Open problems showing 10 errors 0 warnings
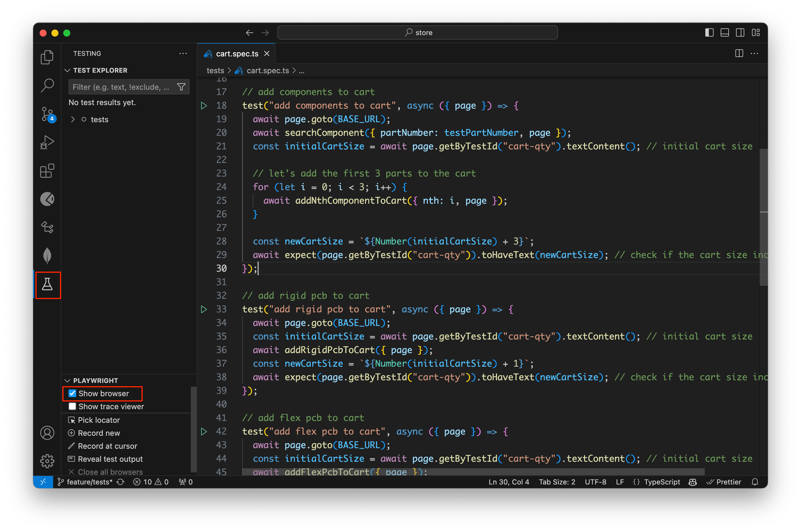The image size is (801, 532). click(151, 482)
